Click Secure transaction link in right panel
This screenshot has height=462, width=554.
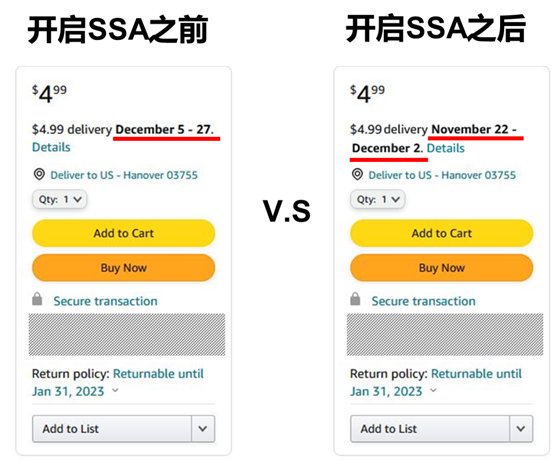tap(423, 301)
